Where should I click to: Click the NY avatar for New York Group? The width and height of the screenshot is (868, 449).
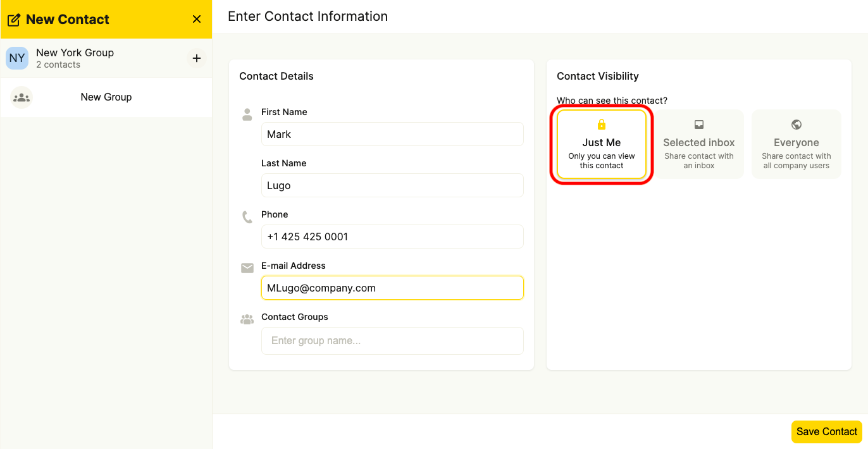point(16,58)
